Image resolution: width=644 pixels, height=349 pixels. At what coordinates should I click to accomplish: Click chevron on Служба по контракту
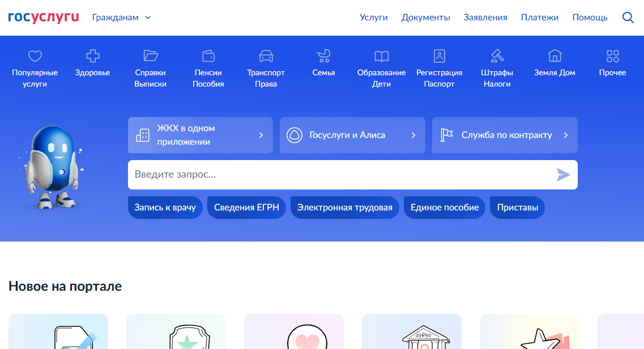tap(566, 135)
